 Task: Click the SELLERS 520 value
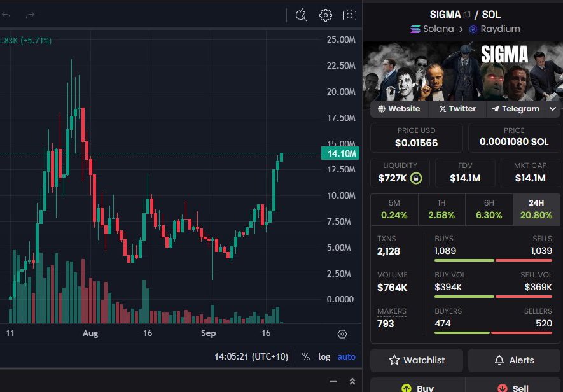pyautogui.click(x=544, y=323)
